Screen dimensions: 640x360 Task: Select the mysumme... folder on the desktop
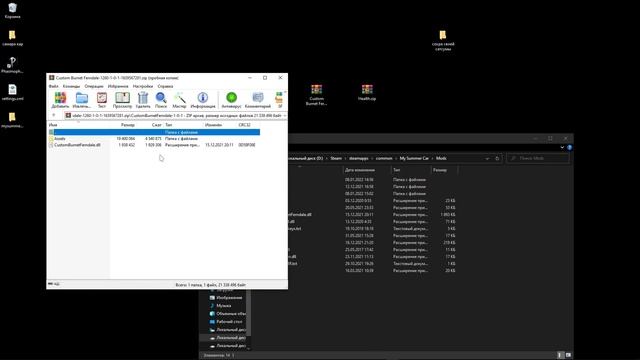pos(12,120)
